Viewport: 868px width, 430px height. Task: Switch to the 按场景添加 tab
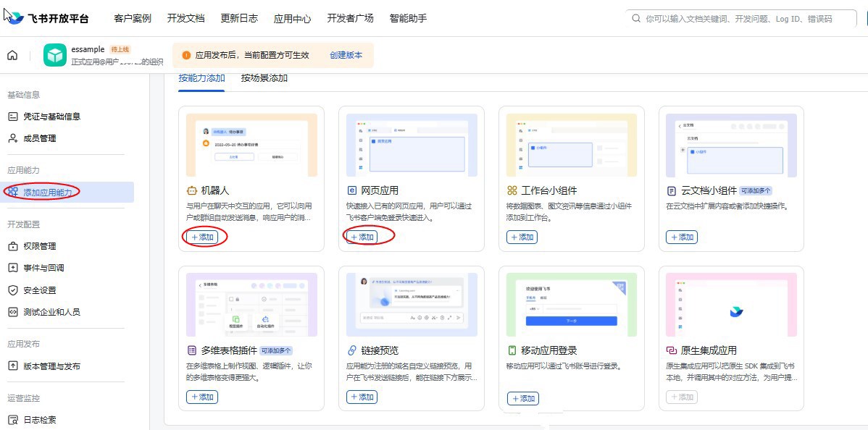click(264, 78)
